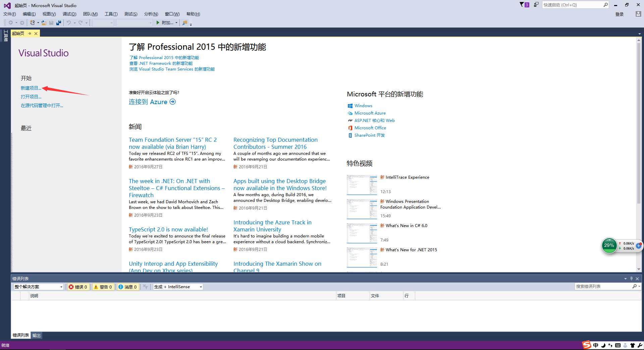Image resolution: width=644 pixels, height=350 pixels.
Task: Click the Sogou input method S icon
Action: coord(586,345)
